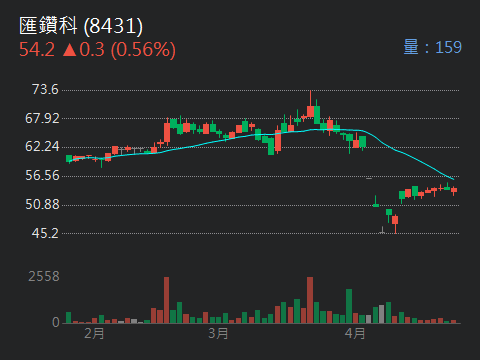The height and width of the screenshot is (360, 480).
Task: Click the tallest red volume bar in late March
Action: pos(310,300)
